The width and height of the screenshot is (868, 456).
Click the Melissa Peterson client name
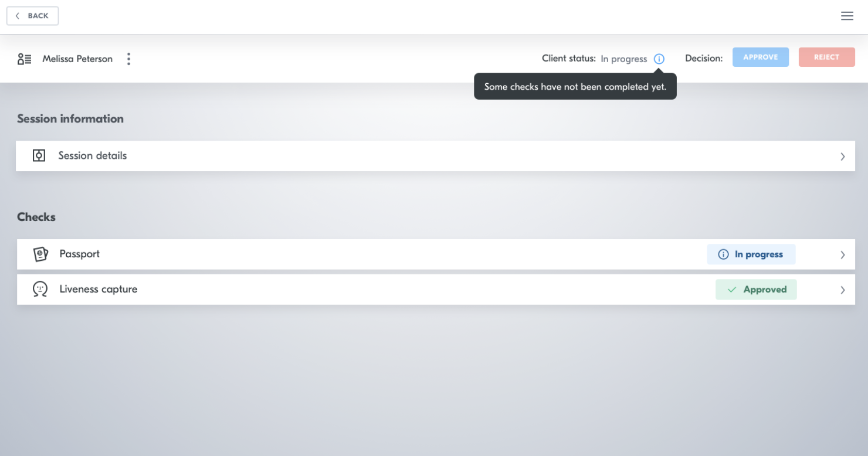(77, 59)
